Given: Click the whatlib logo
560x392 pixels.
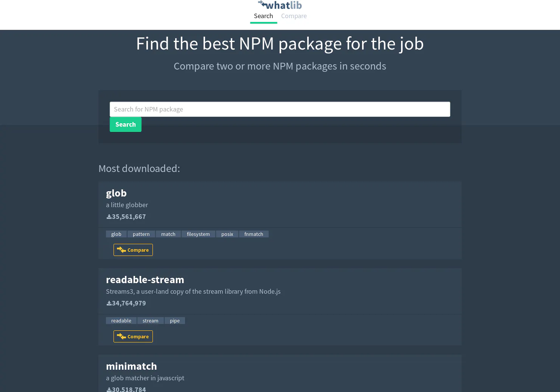Looking at the screenshot, I should tap(280, 5).
